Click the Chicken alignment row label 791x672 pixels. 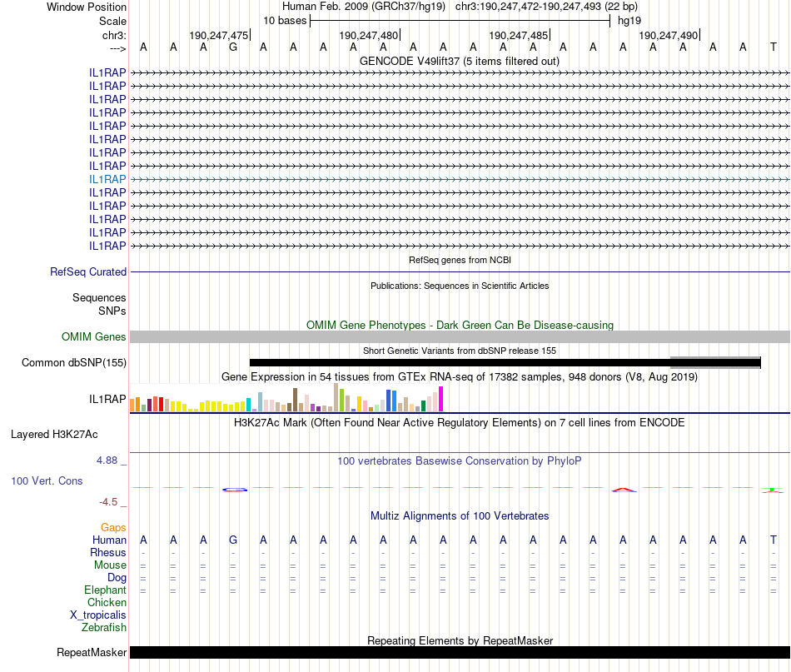tap(107, 602)
